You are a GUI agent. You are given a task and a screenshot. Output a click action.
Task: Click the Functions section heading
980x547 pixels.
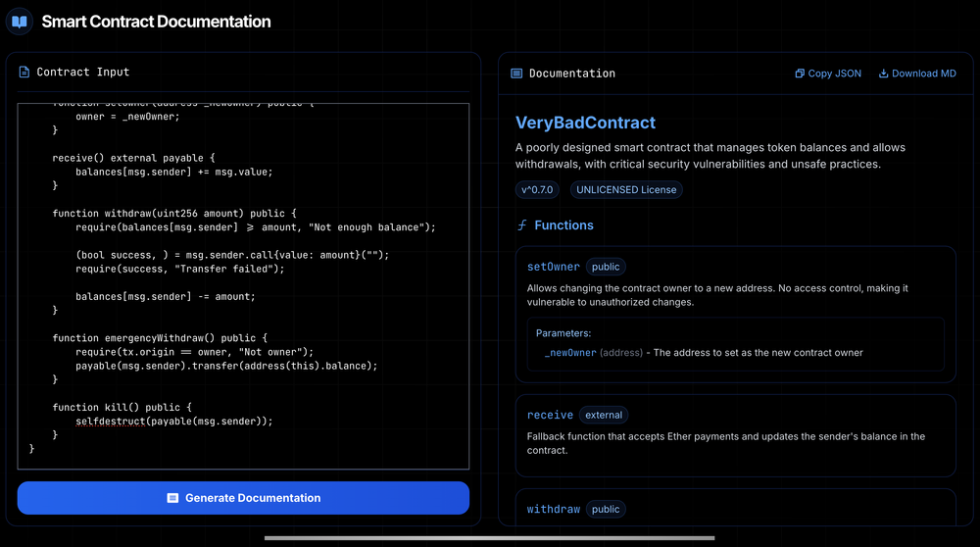(563, 225)
